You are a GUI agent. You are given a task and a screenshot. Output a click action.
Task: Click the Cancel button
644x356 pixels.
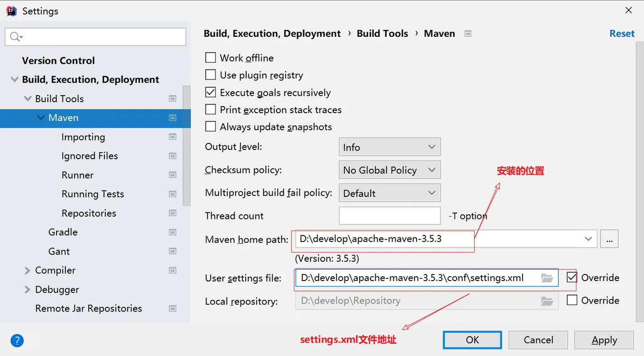click(538, 340)
